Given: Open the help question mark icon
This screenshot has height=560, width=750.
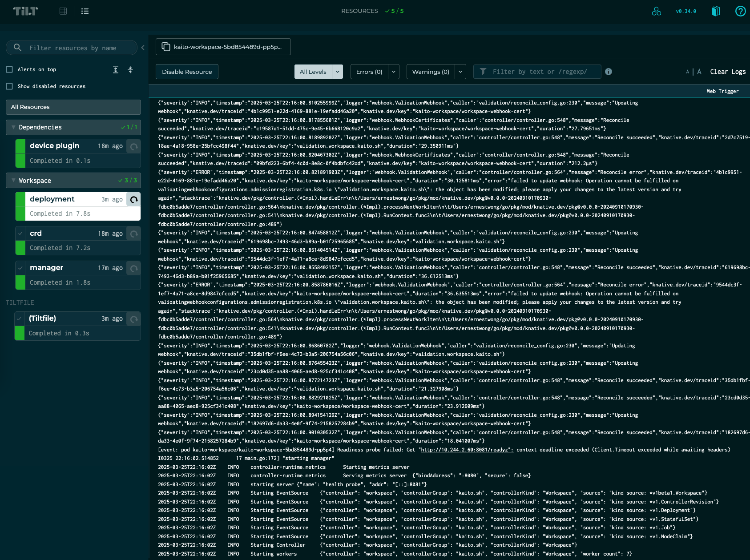Looking at the screenshot, I should pos(741,11).
